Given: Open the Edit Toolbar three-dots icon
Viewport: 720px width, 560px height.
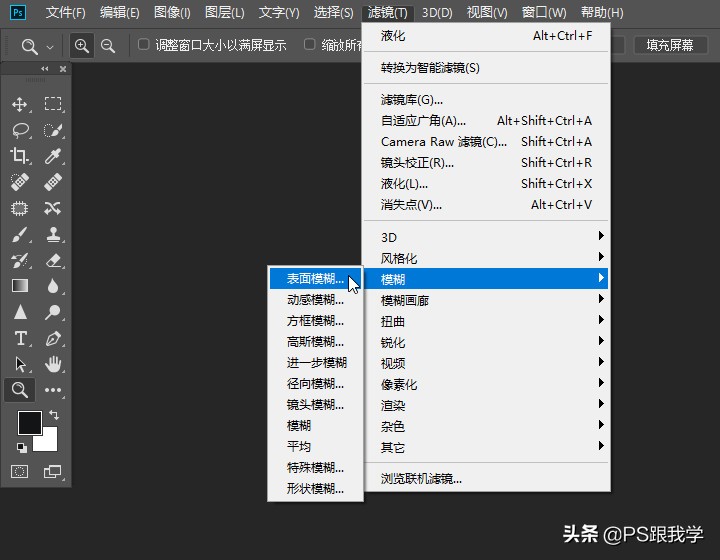Looking at the screenshot, I should coord(53,390).
